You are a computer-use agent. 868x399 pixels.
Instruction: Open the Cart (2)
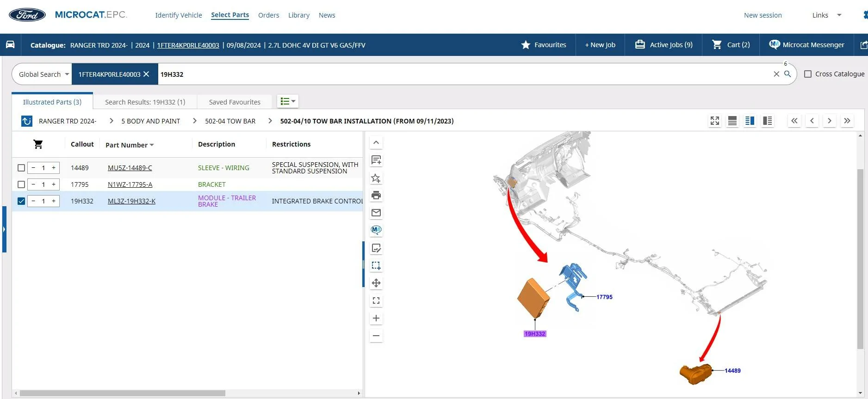click(x=731, y=45)
